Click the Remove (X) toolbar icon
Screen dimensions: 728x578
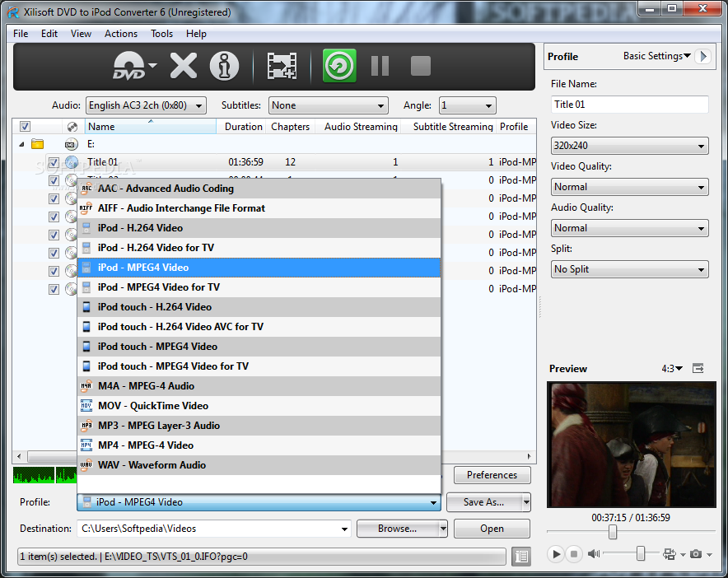pos(184,66)
